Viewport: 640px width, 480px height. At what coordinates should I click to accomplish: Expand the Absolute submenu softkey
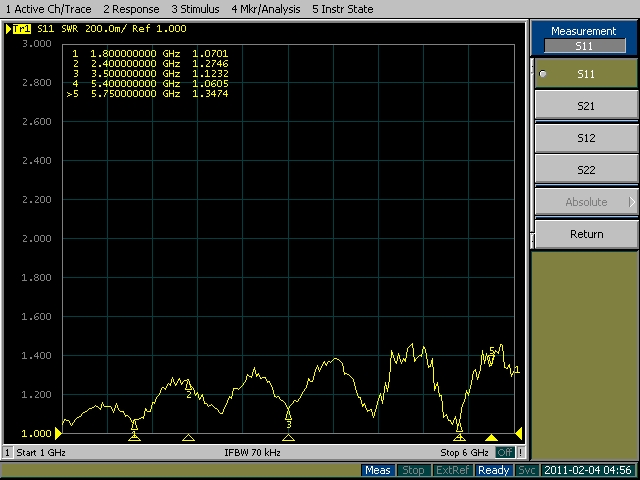[x=586, y=202]
